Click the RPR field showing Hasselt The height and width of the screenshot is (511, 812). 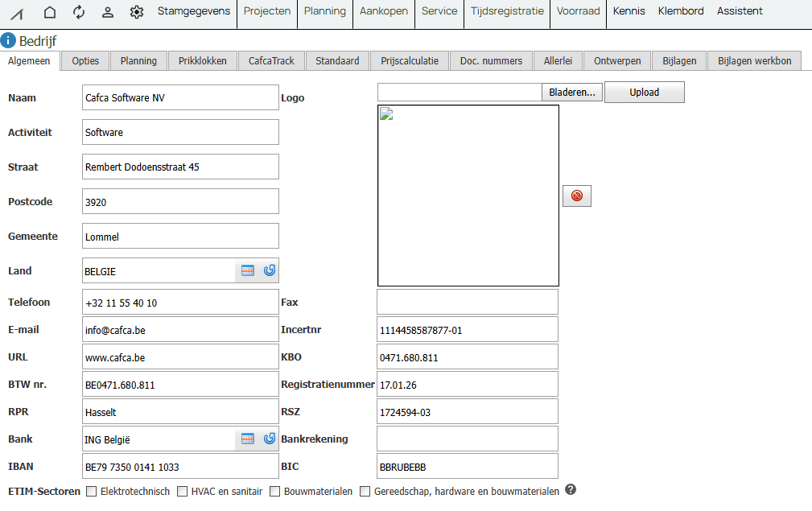click(x=180, y=412)
